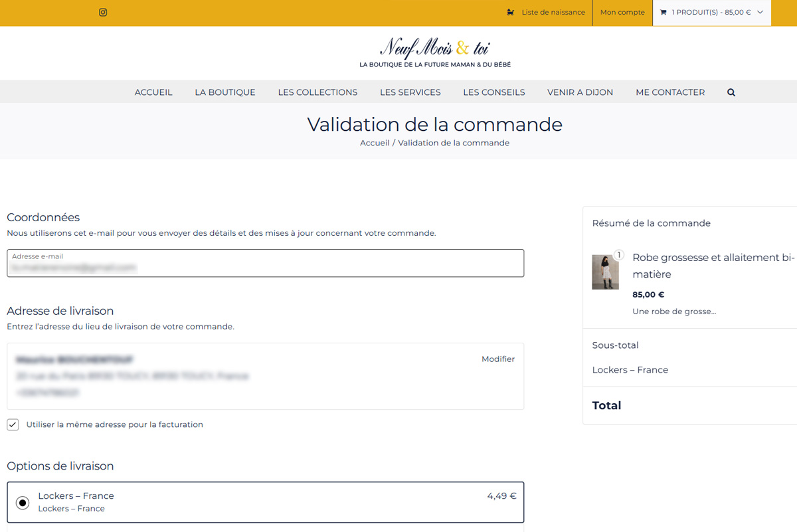Go to ACCUEIL in the navigation bar

pos(153,92)
